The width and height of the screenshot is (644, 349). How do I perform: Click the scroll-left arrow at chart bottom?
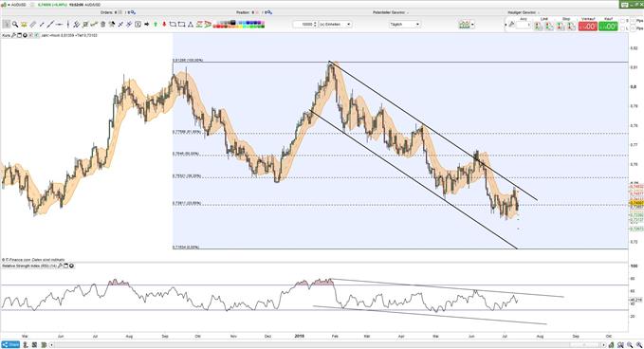[52, 345]
